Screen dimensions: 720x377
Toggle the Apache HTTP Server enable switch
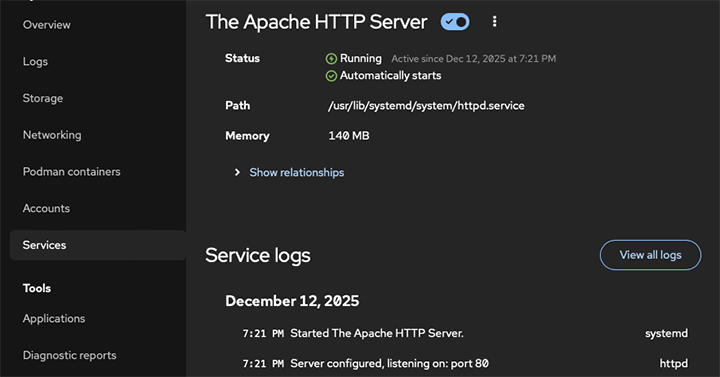point(455,22)
